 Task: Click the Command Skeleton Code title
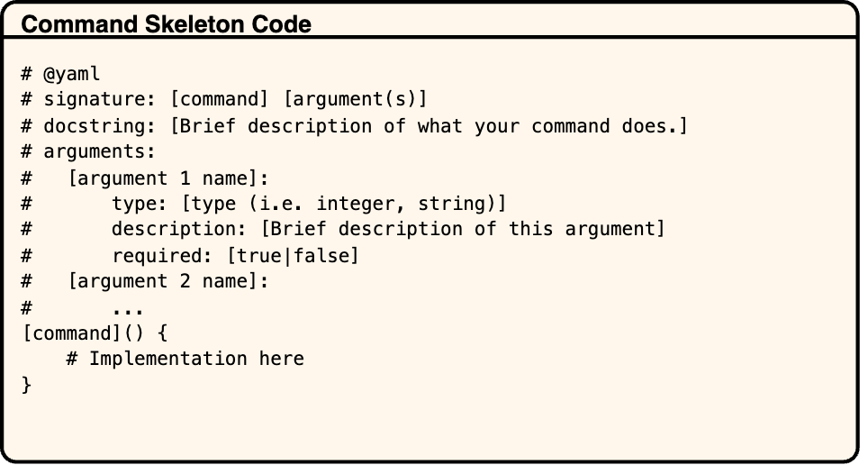[x=166, y=24]
